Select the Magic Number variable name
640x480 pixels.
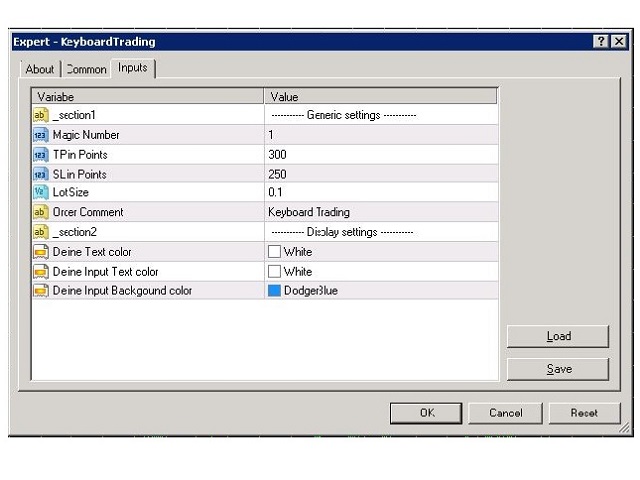[x=86, y=135]
